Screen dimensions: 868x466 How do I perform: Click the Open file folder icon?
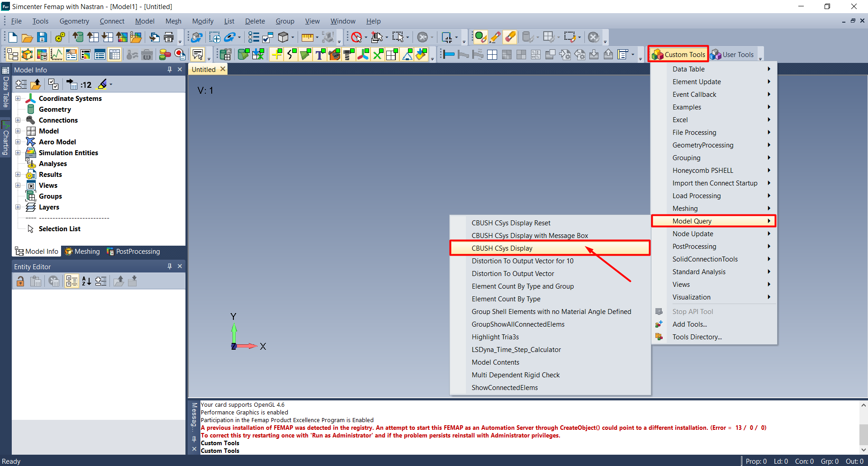(27, 37)
